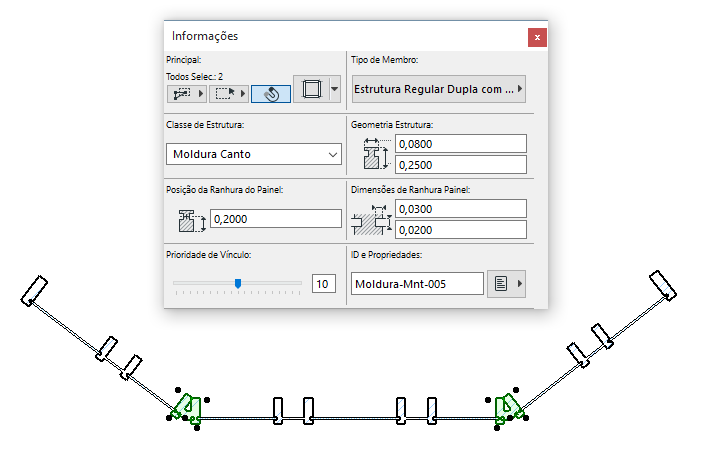Click the Prioridade de Vínculo label

click(209, 255)
